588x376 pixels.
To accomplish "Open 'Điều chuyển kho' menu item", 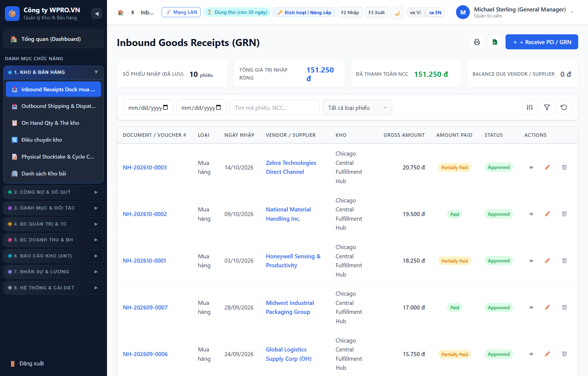I will coord(53,140).
